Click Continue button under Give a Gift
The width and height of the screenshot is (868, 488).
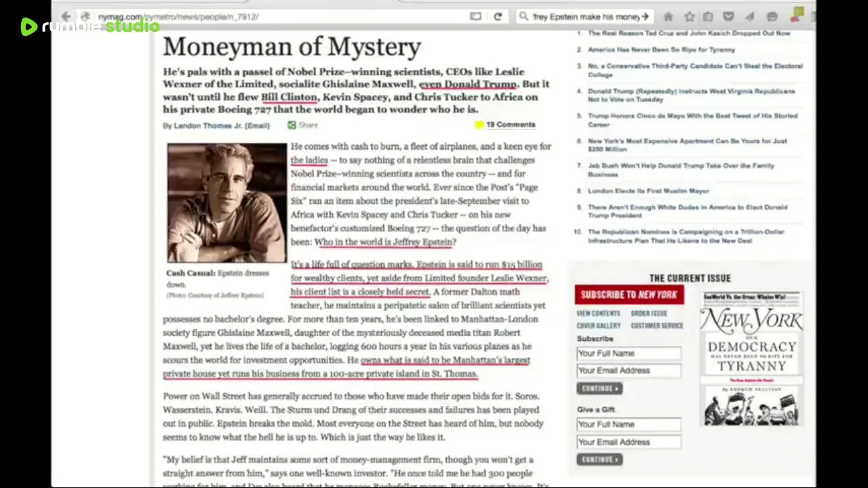point(599,460)
